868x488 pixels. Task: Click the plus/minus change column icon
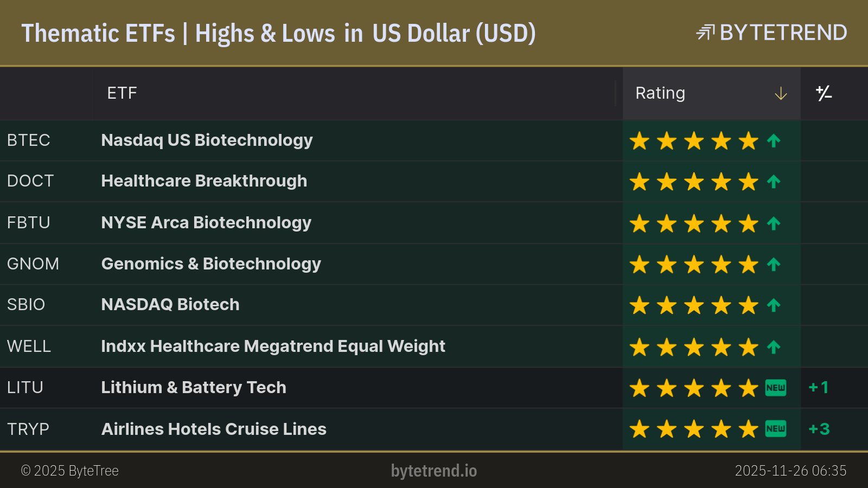[824, 93]
